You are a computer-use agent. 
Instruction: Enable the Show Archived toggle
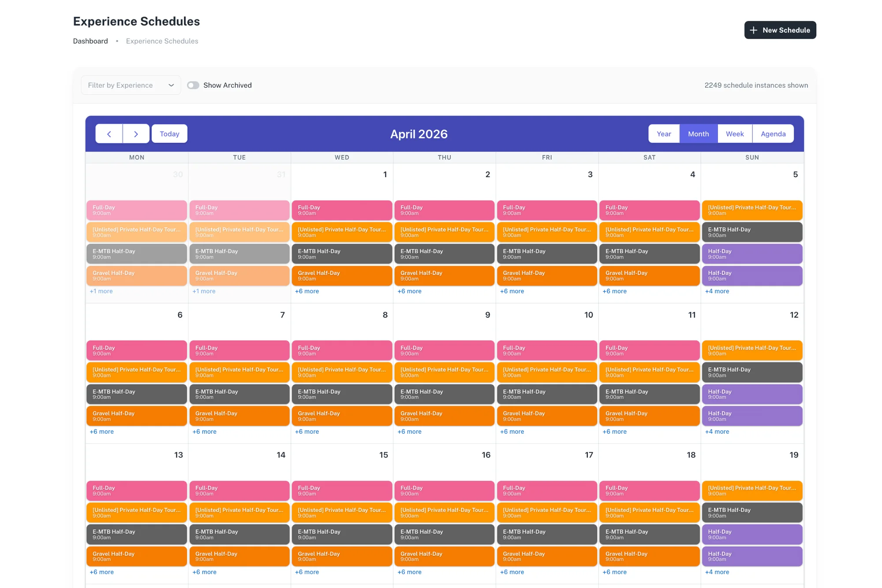click(193, 85)
